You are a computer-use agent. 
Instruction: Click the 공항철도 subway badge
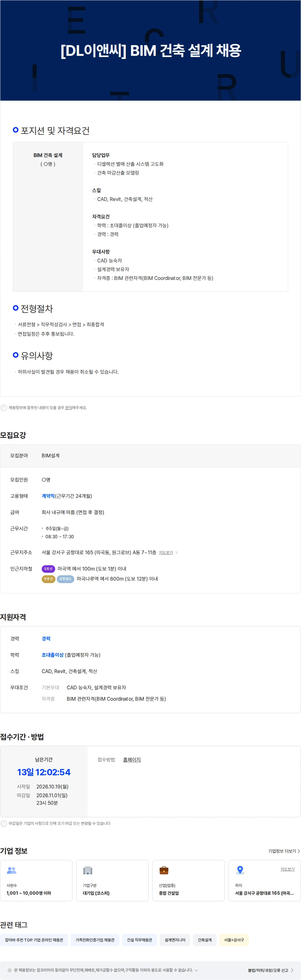[x=66, y=579]
